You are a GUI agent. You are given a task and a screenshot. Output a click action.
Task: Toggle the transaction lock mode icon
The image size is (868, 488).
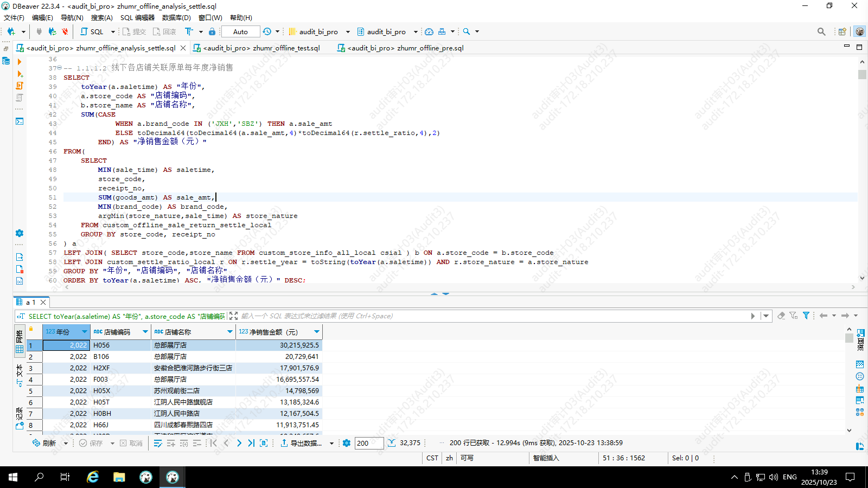212,31
